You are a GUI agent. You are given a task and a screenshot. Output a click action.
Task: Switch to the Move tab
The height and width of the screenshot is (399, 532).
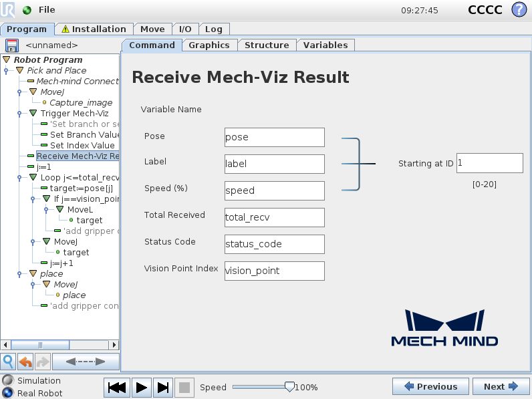[x=152, y=29]
